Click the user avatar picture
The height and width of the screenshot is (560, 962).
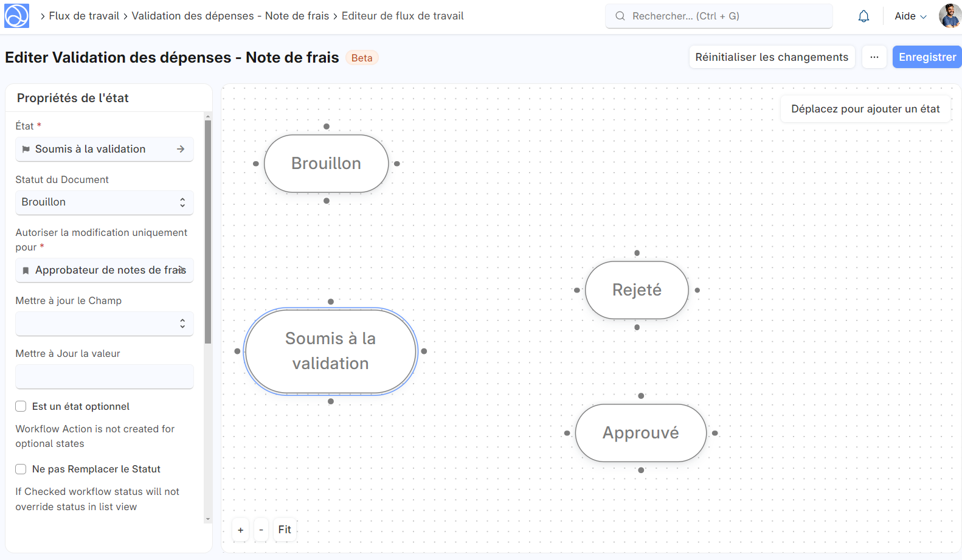(949, 16)
